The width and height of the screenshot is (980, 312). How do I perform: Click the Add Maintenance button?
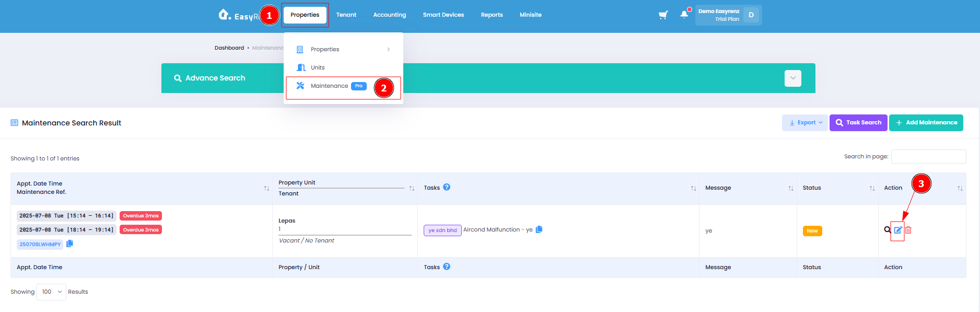tap(926, 123)
